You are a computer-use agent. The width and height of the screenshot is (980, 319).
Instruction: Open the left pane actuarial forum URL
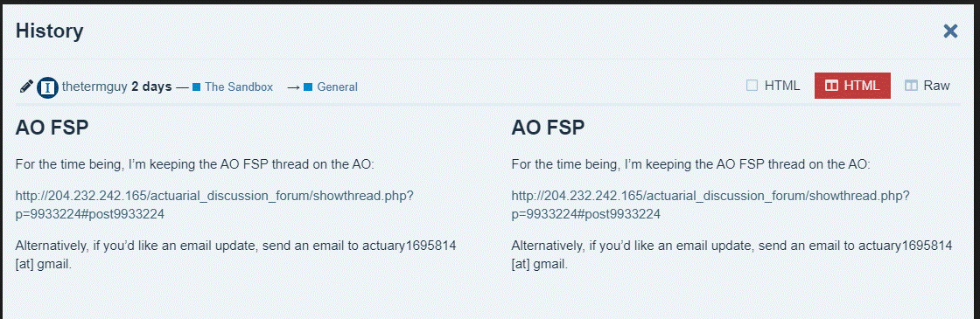pyautogui.click(x=214, y=205)
